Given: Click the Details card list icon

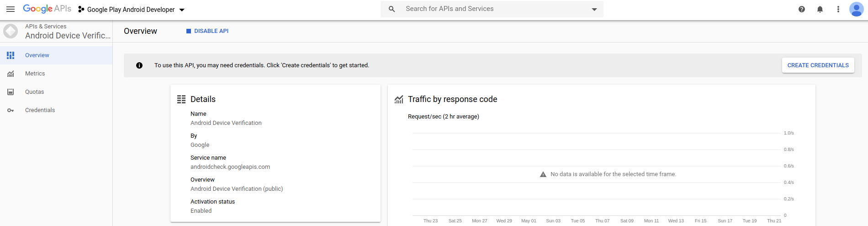Looking at the screenshot, I should point(181,99).
